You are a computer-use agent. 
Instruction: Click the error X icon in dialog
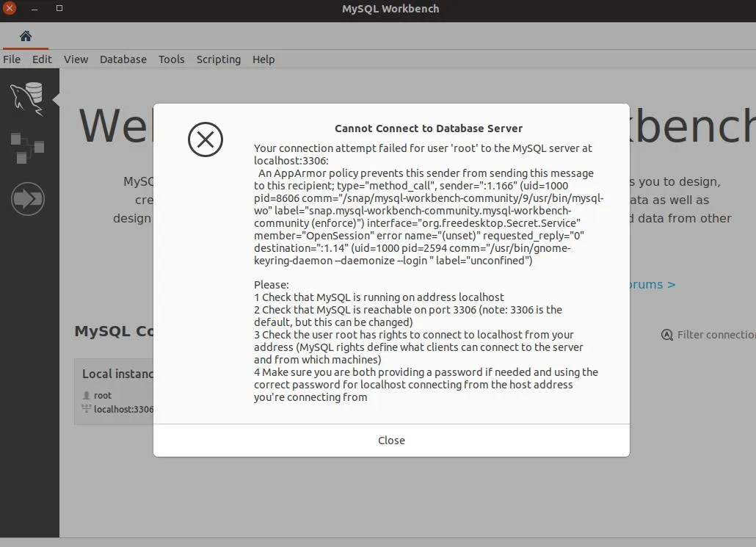click(206, 140)
